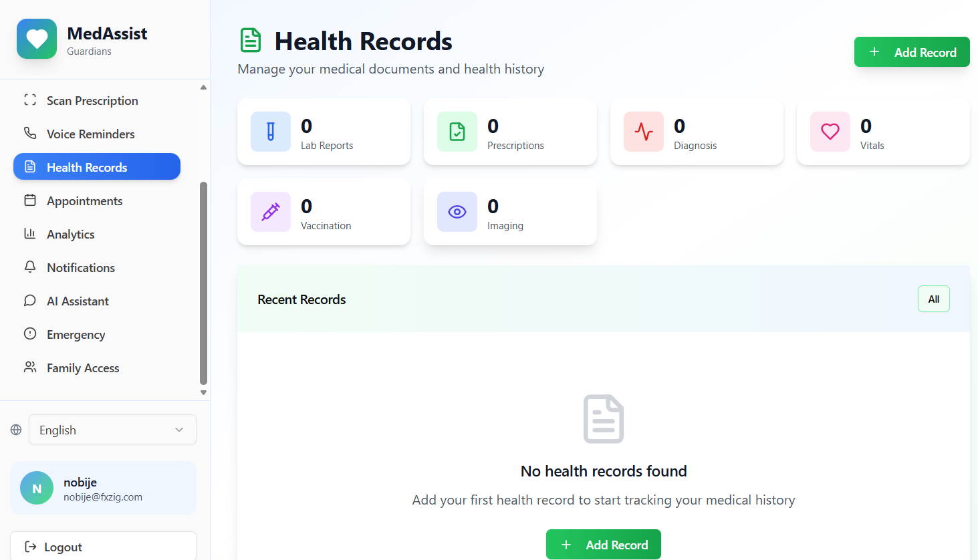
Task: Click the globe language icon
Action: tap(15, 430)
